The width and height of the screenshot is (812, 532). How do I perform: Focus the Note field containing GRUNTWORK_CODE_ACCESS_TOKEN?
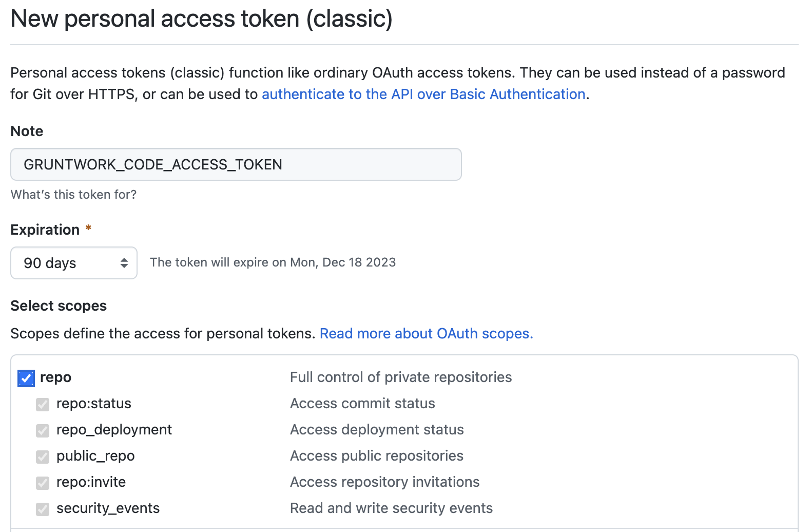point(236,164)
